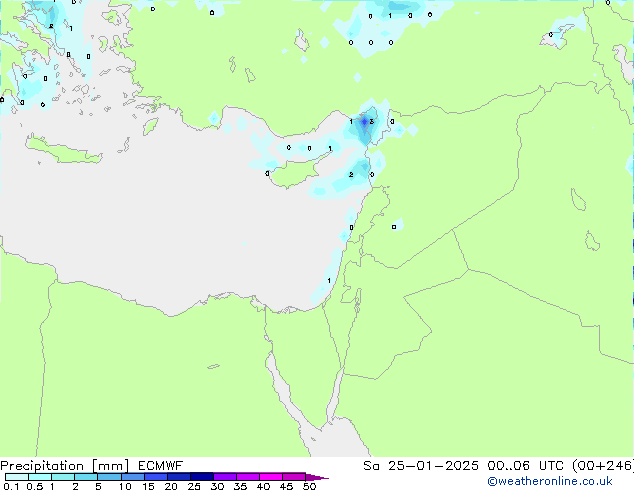Pick the legend swatch between 15 and 20
The image size is (634, 490).
tap(156, 477)
